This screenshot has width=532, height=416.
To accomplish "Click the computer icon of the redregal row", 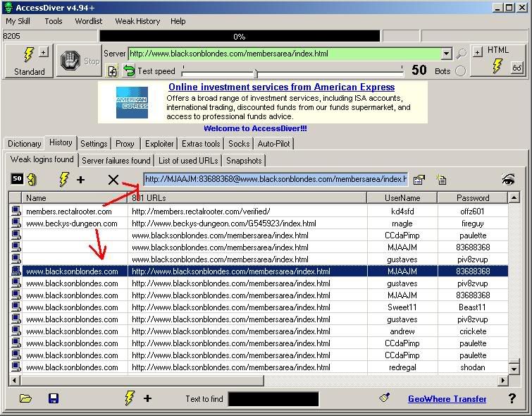I will pos(16,367).
